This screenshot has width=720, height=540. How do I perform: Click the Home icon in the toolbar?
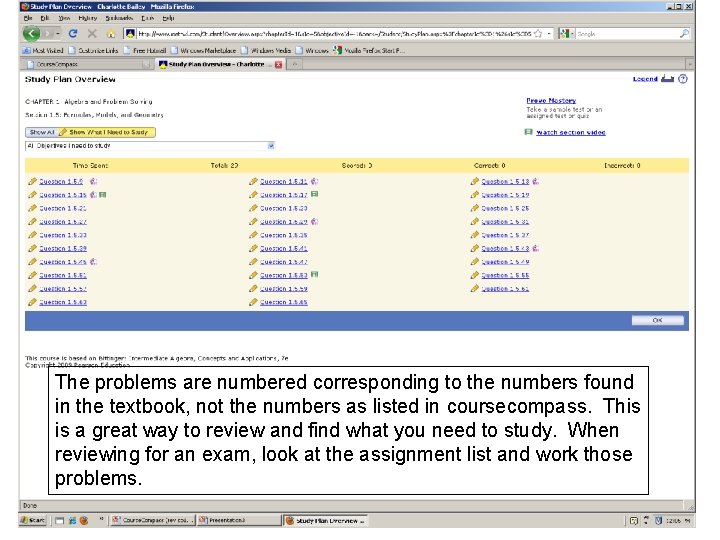[111, 34]
